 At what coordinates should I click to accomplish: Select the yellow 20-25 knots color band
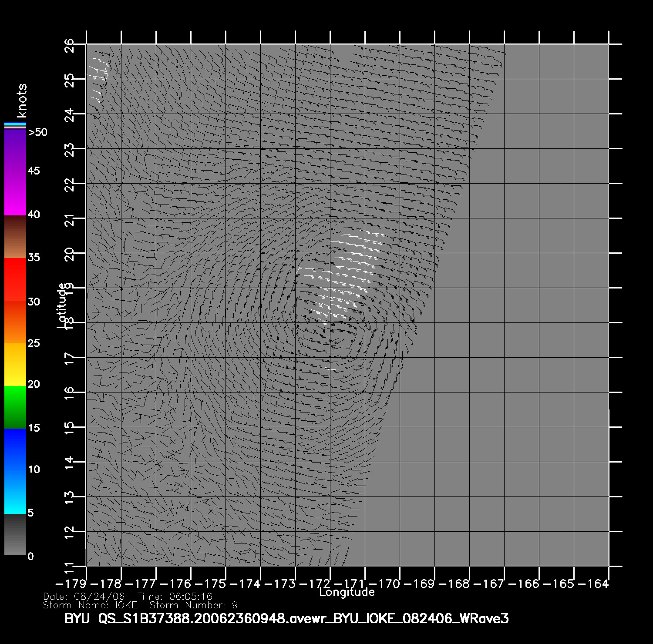pos(15,364)
